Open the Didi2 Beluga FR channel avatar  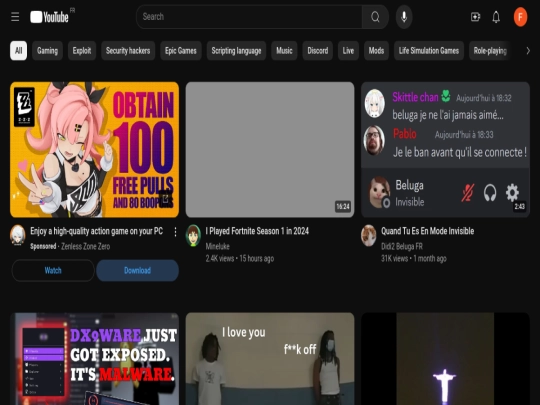pos(368,235)
